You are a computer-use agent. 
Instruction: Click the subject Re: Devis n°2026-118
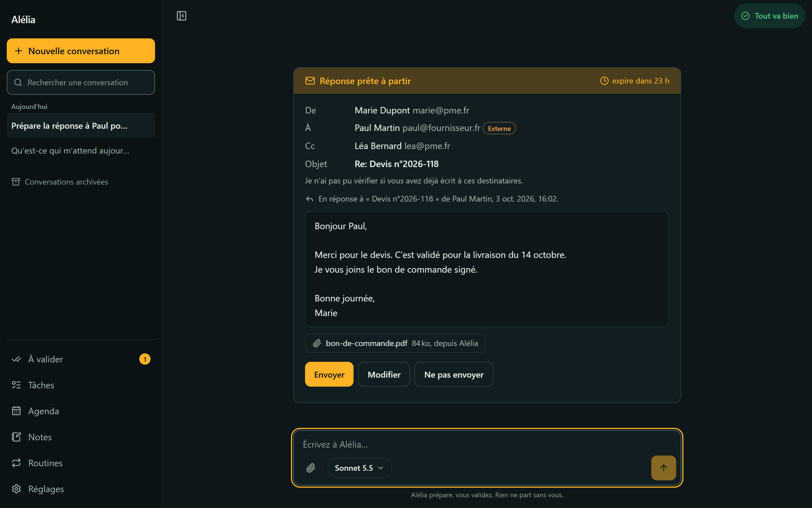(x=397, y=164)
